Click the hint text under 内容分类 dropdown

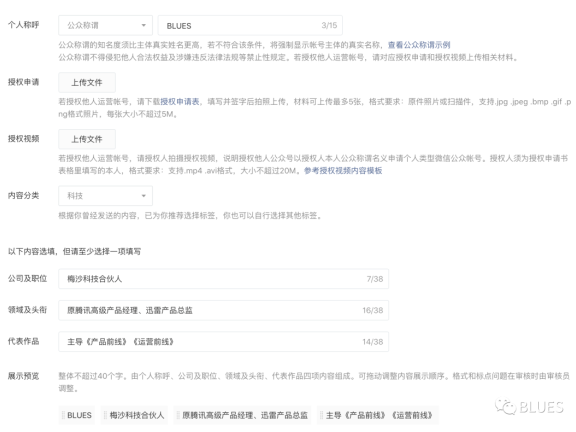(x=190, y=216)
